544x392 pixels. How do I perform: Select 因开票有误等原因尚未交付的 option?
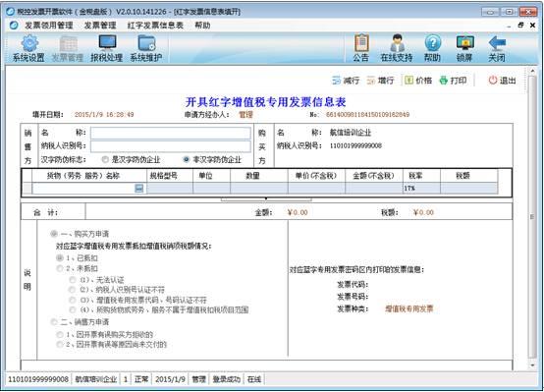coord(60,345)
